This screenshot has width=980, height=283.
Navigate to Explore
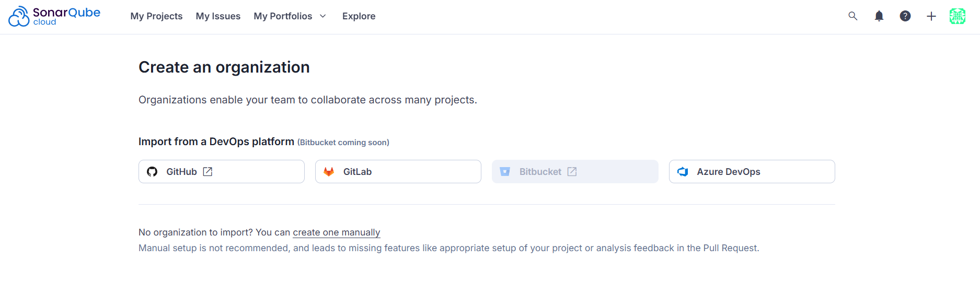(359, 16)
